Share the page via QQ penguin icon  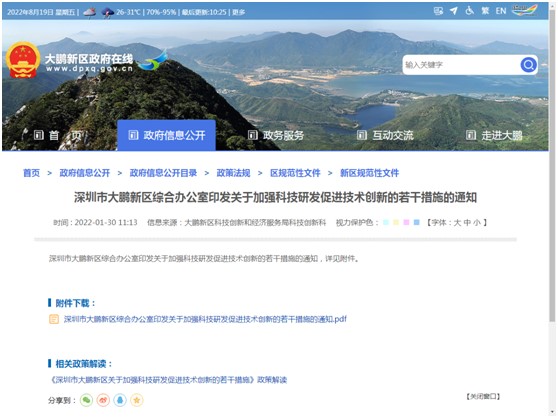tap(120, 400)
